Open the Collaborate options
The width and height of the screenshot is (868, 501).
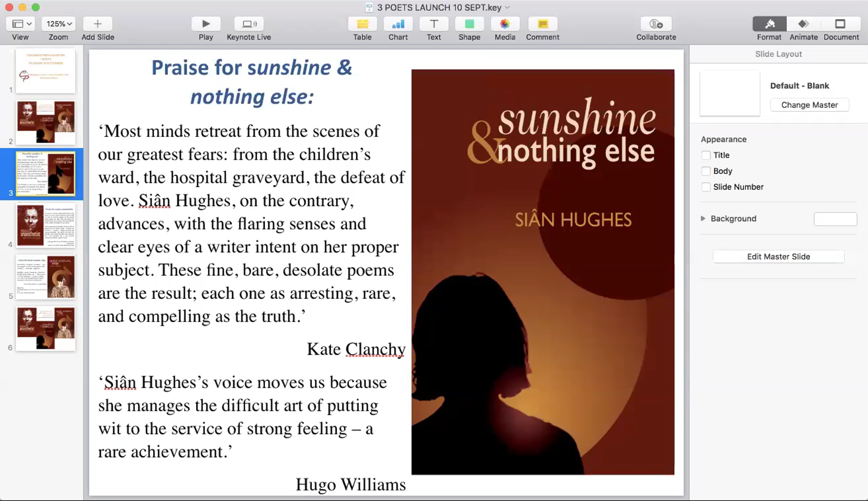[x=656, y=24]
